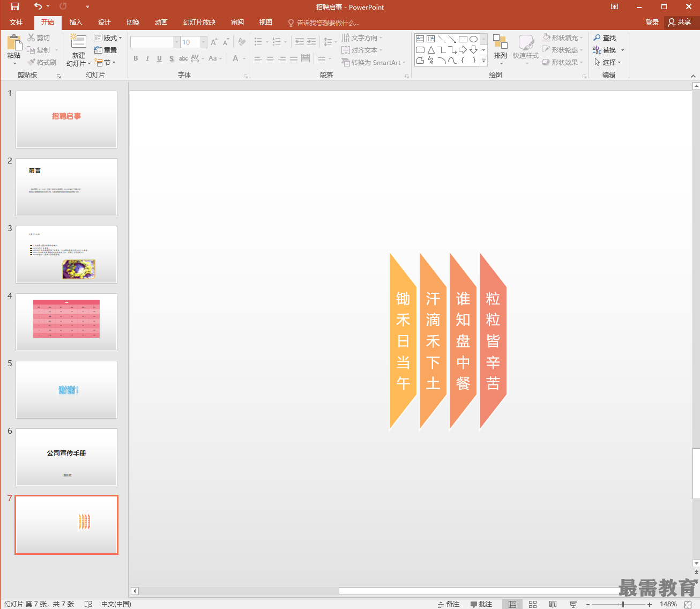700x609 pixels.
Task: Open the File (文件) tab
Action: coord(16,22)
